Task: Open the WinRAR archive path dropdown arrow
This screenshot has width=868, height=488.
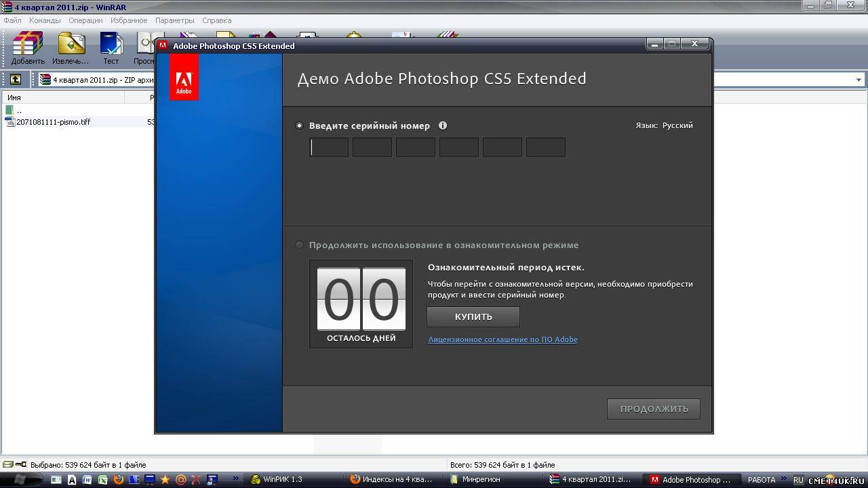Action: [x=859, y=80]
